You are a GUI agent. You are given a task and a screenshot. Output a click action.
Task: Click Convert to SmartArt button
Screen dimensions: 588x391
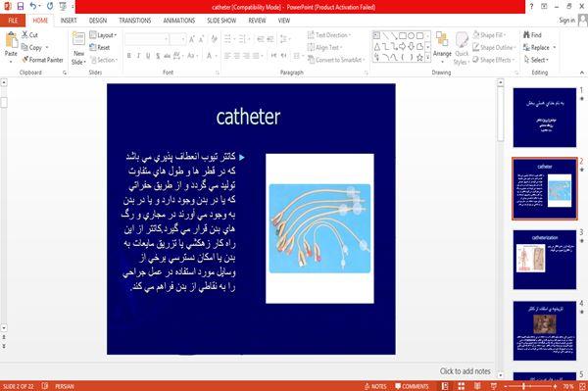pyautogui.click(x=335, y=60)
